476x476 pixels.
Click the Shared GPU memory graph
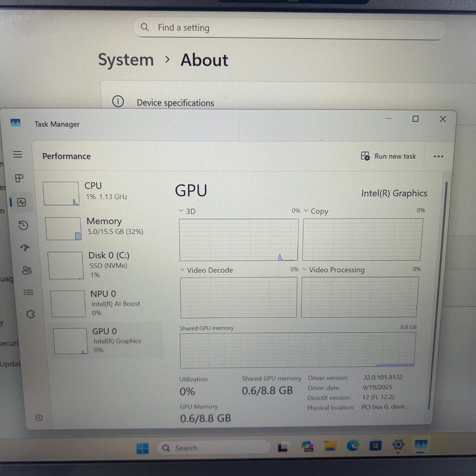pos(298,350)
